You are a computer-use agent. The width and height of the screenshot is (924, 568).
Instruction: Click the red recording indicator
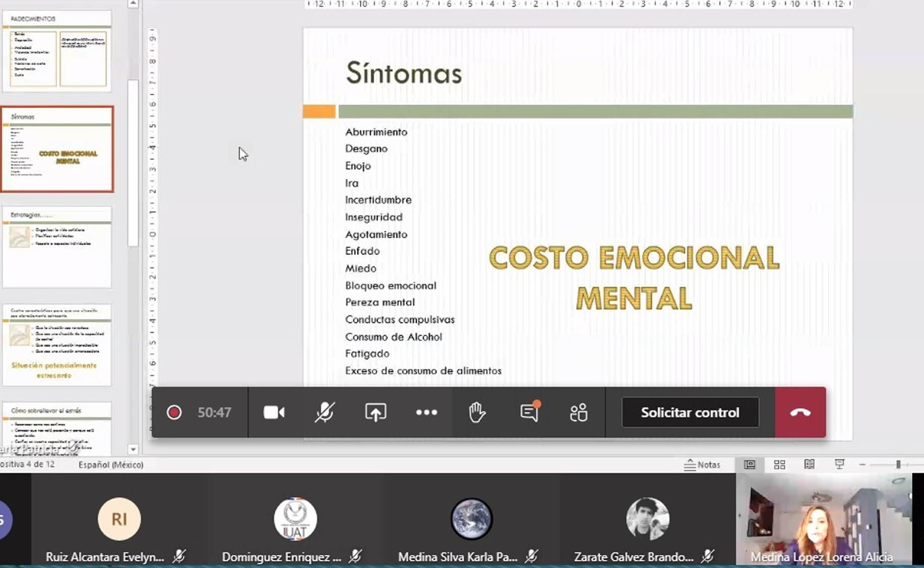(x=174, y=412)
